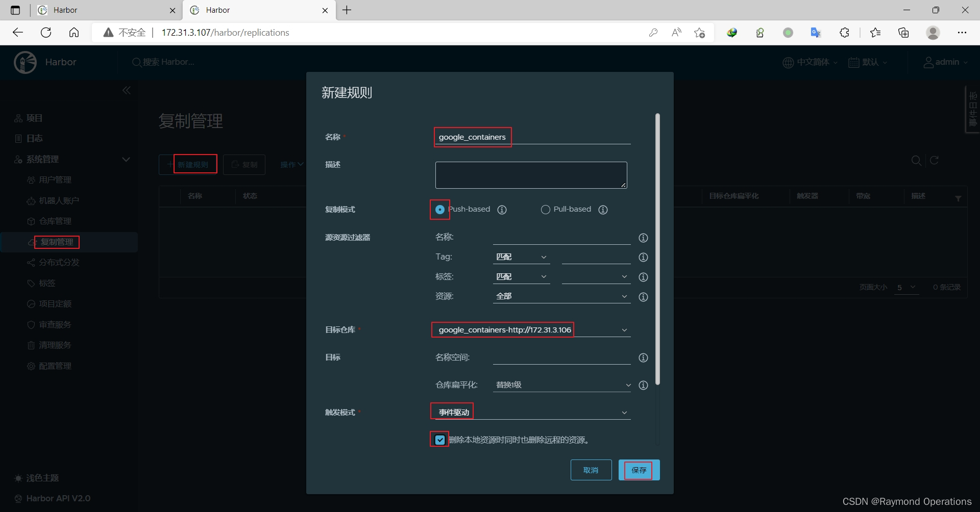Open browser settings ellipsis menu
Screen dimensions: 980x512
pos(962,33)
